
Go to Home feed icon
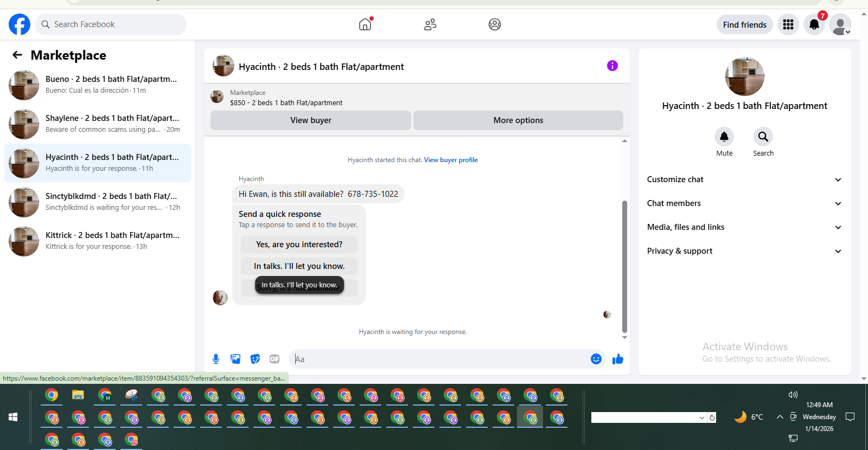[x=365, y=24]
